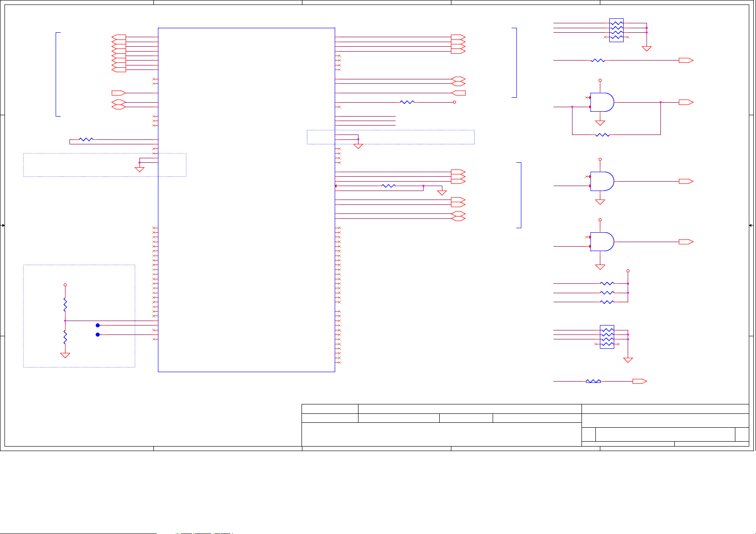Select the middle AND gate on the right side
This screenshot has height=534, width=756.
point(602,181)
